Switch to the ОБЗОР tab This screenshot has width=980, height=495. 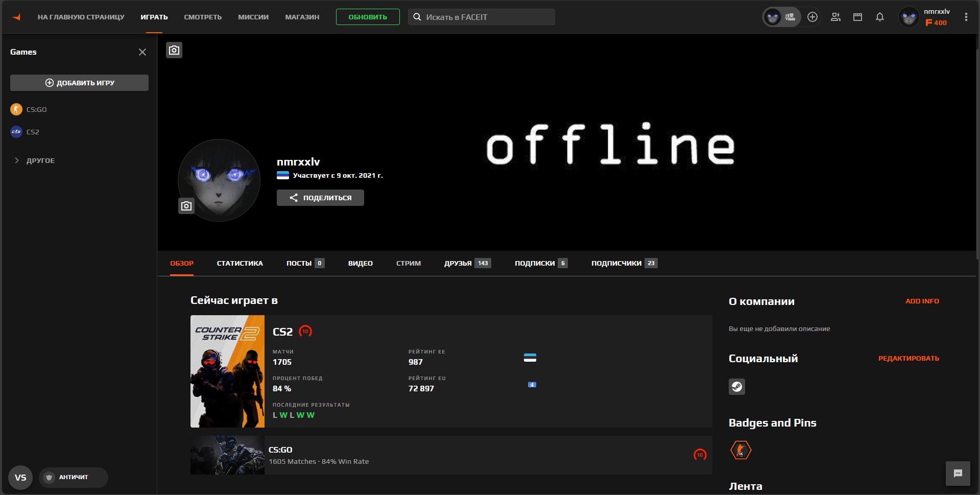click(x=182, y=263)
